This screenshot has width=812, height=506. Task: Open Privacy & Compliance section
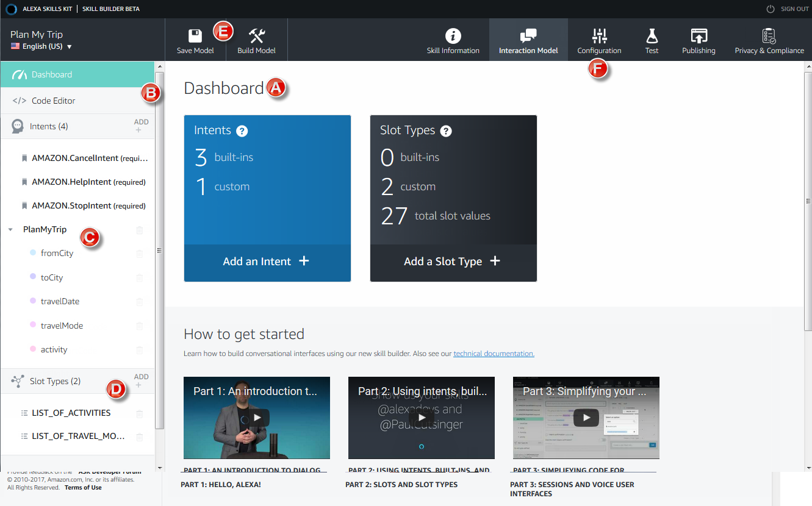(x=769, y=36)
